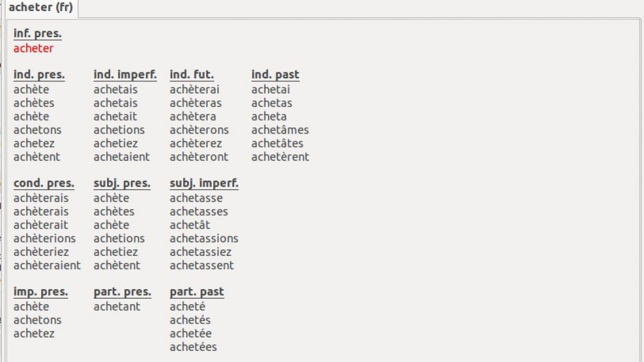The image size is (644, 362).
Task: Click the cond. pres. heading
Action: [44, 184]
